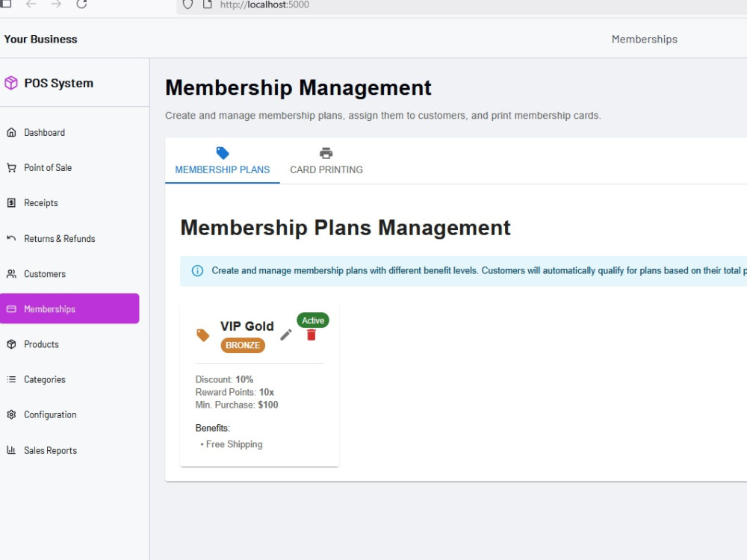
Task: Open Returns & Refunds page
Action: (60, 238)
